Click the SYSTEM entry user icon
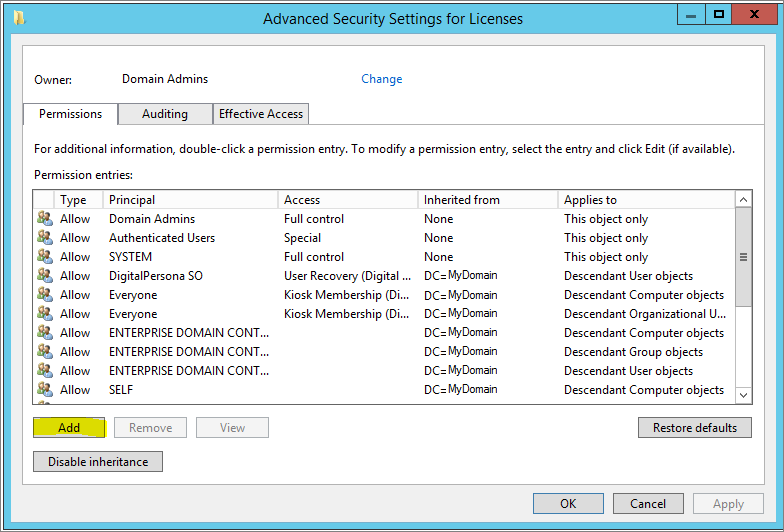The image size is (784, 532). click(x=44, y=257)
